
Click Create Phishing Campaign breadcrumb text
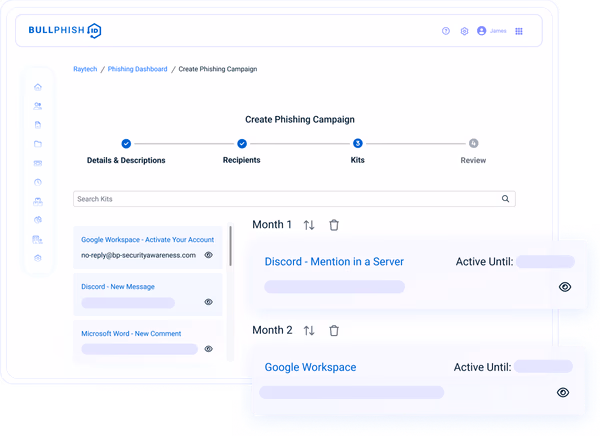[x=218, y=69]
